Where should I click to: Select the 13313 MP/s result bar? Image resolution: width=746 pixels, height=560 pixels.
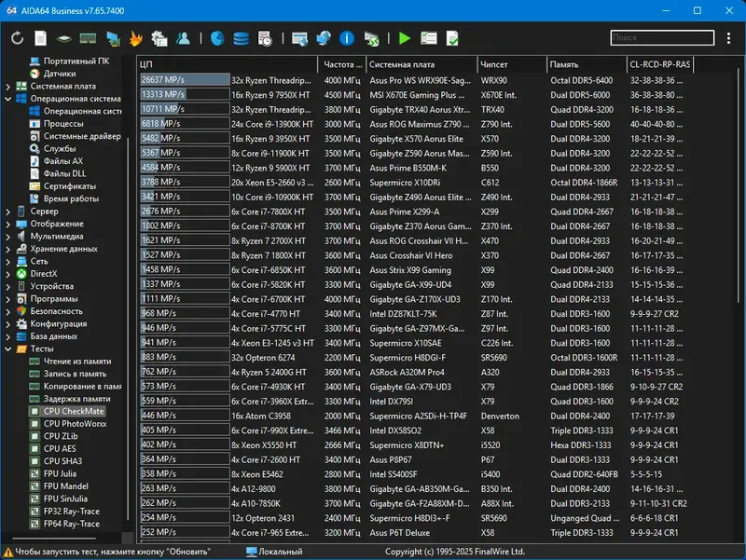pyautogui.click(x=185, y=95)
